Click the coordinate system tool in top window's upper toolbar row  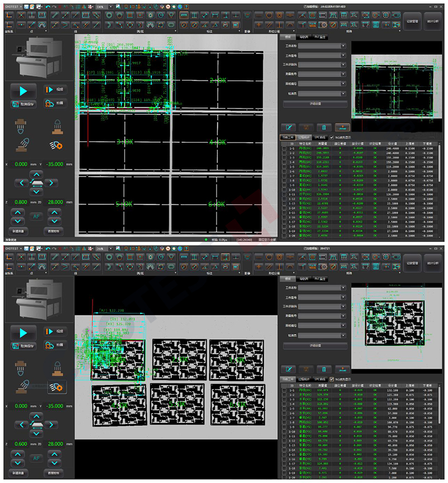(x=10, y=15)
